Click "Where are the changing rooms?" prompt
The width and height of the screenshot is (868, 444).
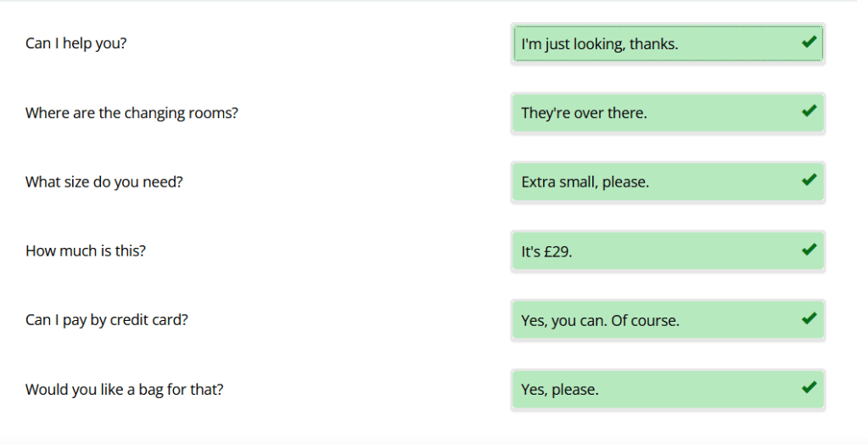(x=132, y=113)
